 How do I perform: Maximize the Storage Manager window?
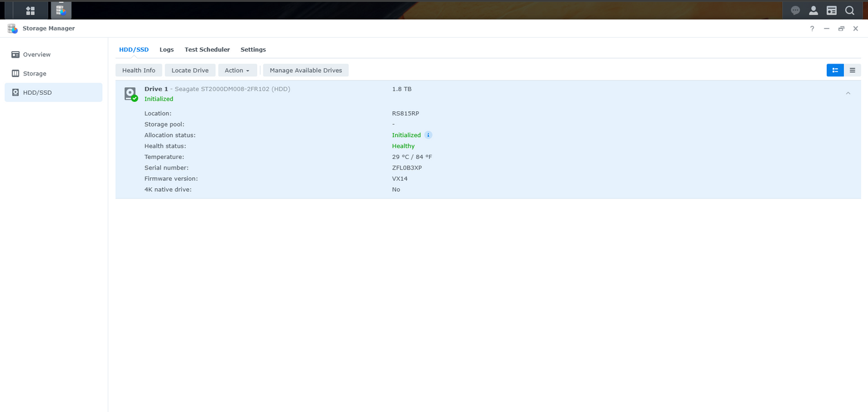click(x=842, y=28)
